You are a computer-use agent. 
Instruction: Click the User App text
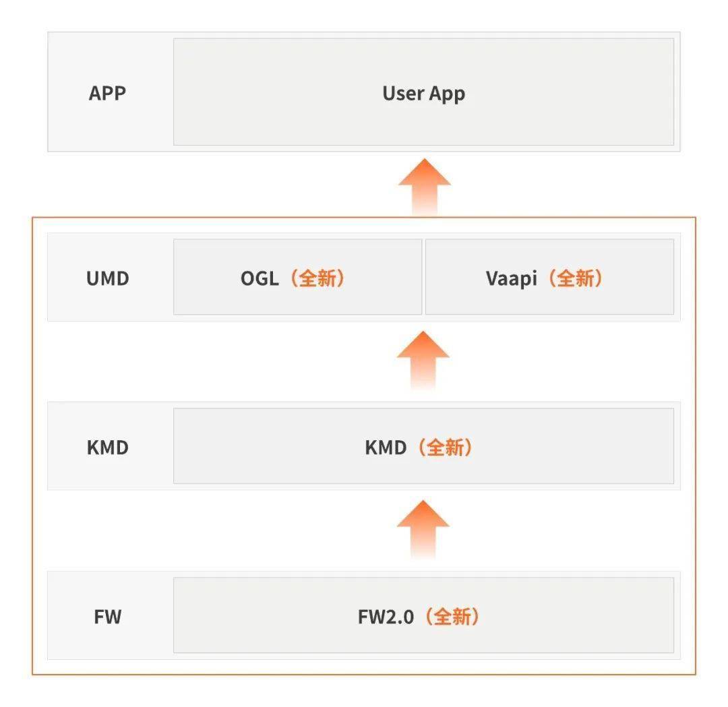[x=423, y=94]
